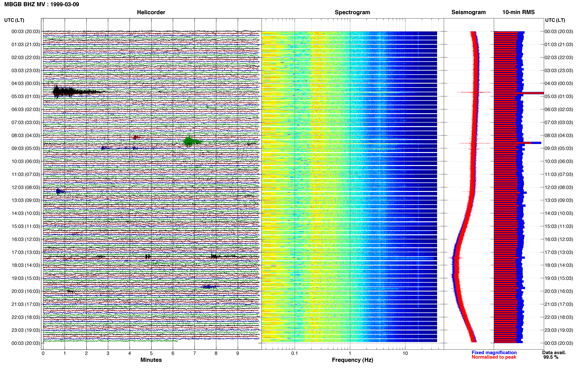Screen dimensions: 588x368
Task: Select the 'Helicorder' panel heading
Action: click(151, 12)
